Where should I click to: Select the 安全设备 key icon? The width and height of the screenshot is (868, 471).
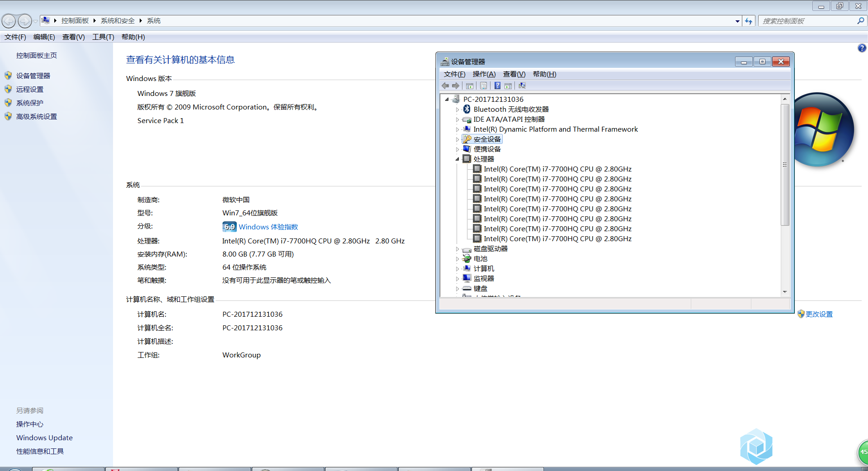point(467,139)
